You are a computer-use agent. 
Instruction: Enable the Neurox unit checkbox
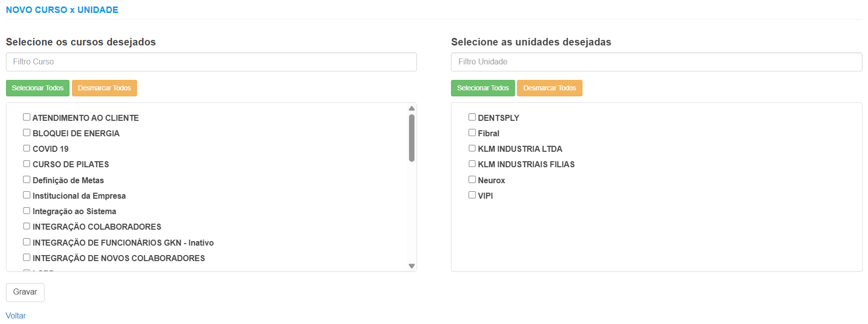472,180
